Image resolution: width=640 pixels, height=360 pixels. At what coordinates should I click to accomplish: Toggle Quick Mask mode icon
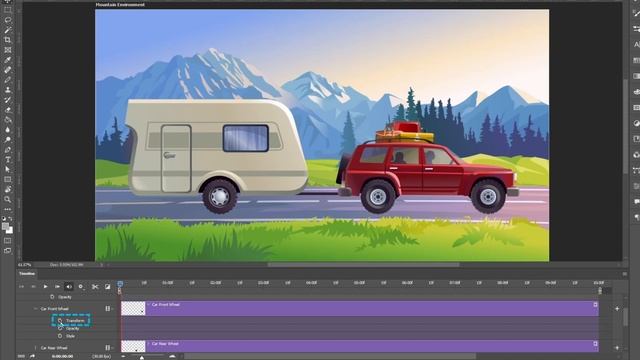[x=7, y=241]
